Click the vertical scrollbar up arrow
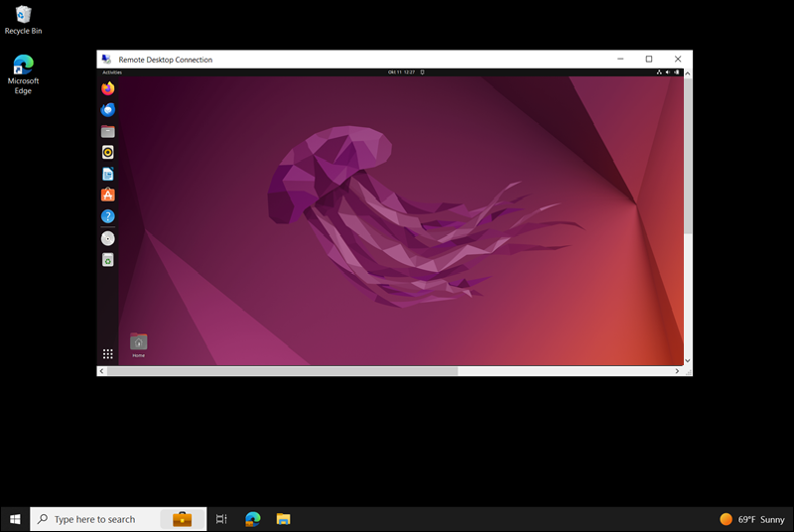 click(688, 73)
